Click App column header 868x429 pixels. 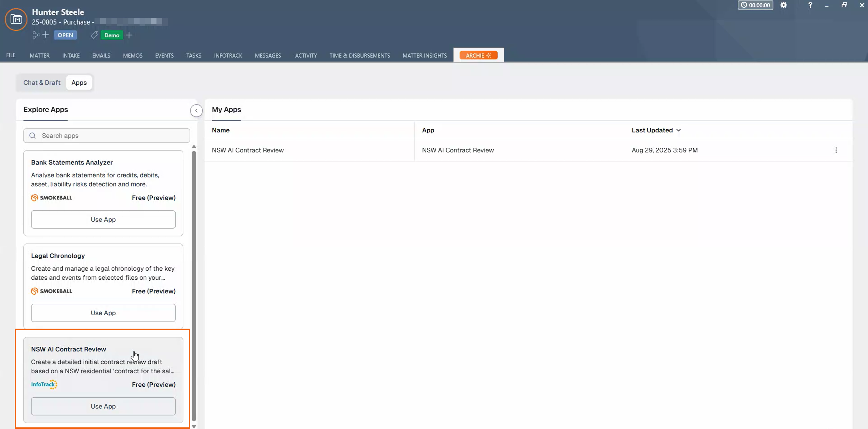pos(428,130)
